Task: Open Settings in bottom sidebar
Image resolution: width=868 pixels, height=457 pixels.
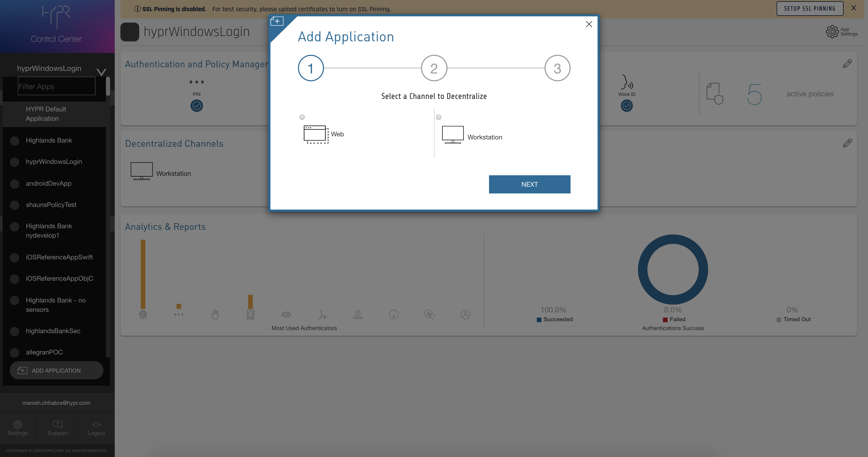Action: point(18,428)
